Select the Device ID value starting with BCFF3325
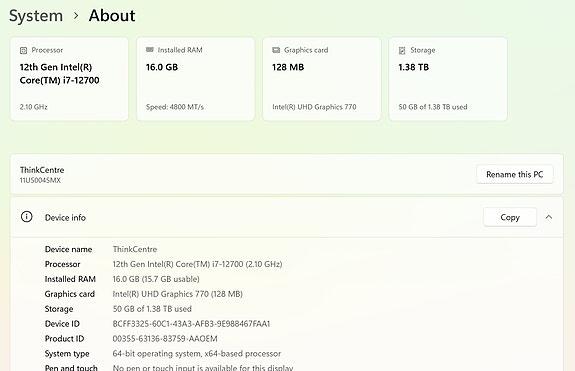 [x=191, y=324]
